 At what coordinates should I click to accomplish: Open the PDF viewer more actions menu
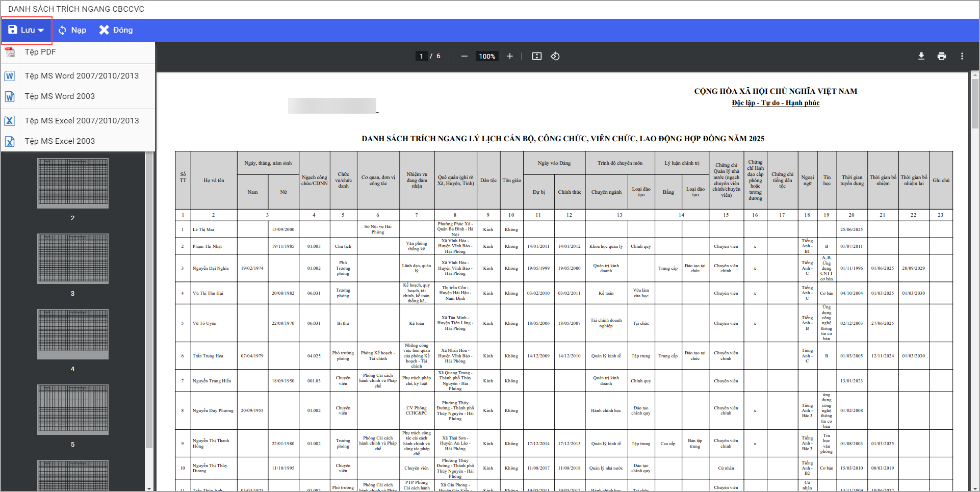pyautogui.click(x=962, y=56)
